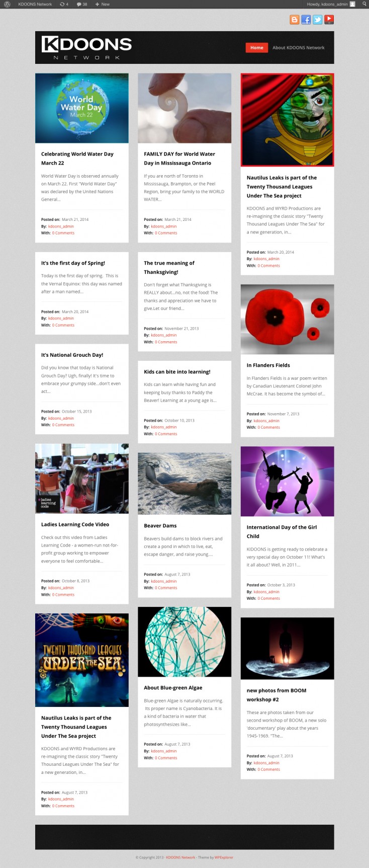
Task: Open the YouTube social icon
Action: (329, 20)
